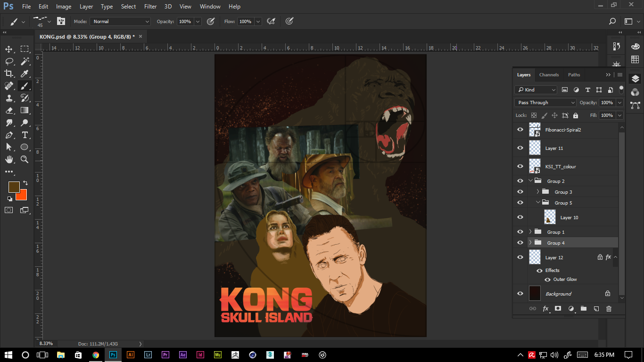This screenshot has width=644, height=362.
Task: Select the Spot Healing Brush tool
Action: (x=9, y=86)
